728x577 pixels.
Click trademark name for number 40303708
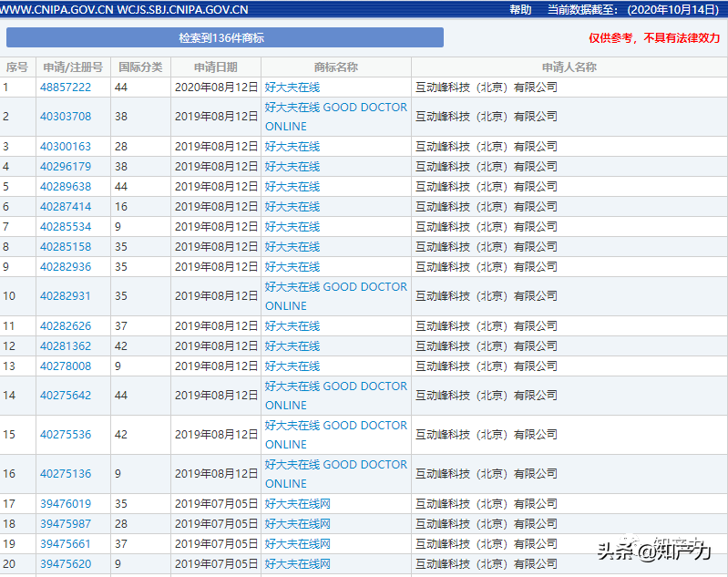coord(335,117)
